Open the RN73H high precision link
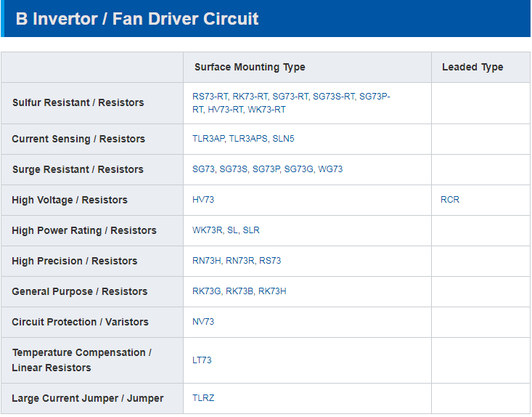Viewport: 532px width, 417px height. point(207,261)
